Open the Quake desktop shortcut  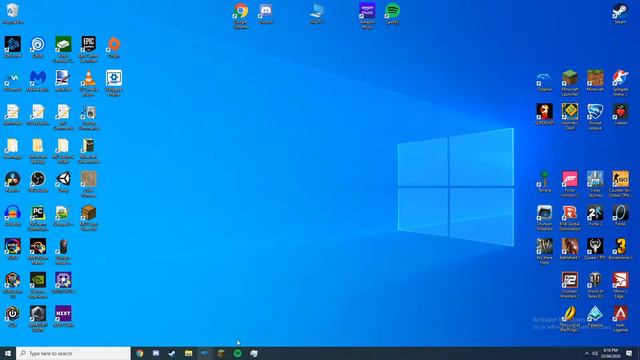tap(595, 249)
